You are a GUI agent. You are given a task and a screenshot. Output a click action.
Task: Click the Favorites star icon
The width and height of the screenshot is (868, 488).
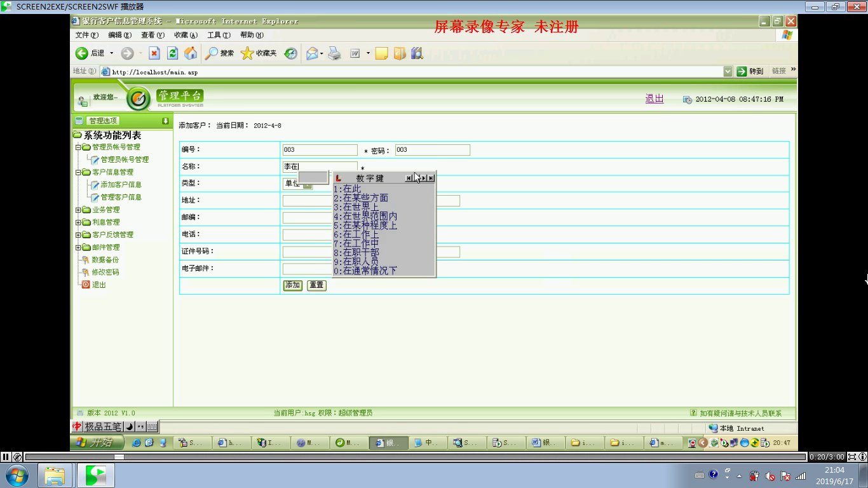(247, 53)
